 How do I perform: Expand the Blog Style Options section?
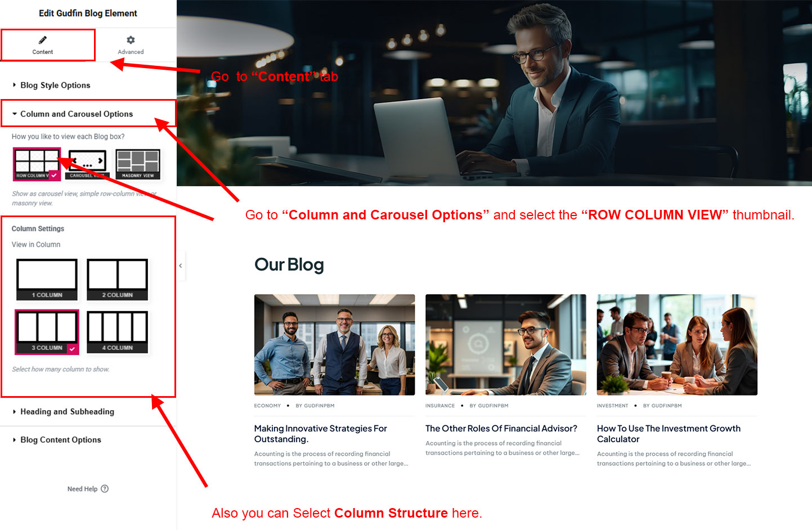55,86
